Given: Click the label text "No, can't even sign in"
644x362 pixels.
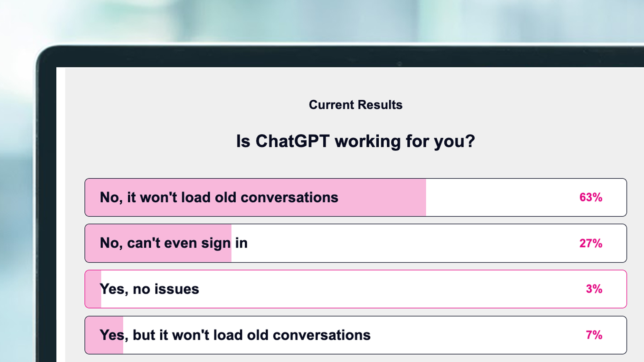Looking at the screenshot, I should [174, 243].
